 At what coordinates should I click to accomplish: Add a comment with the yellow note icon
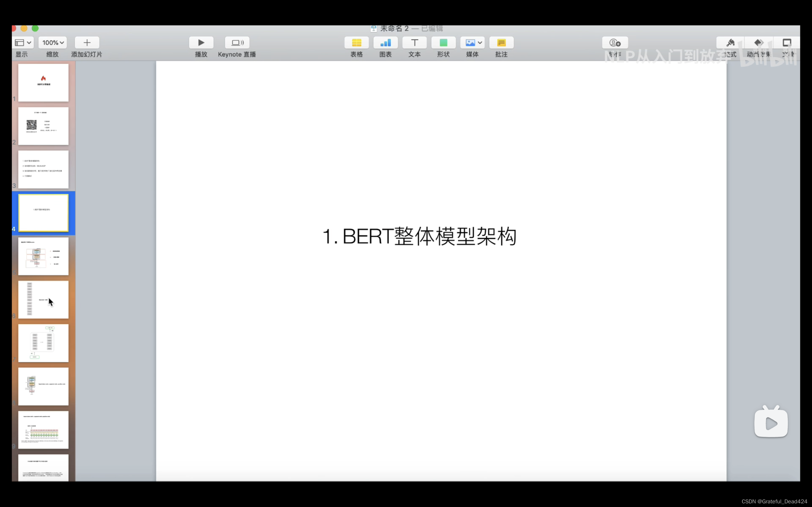click(x=501, y=43)
